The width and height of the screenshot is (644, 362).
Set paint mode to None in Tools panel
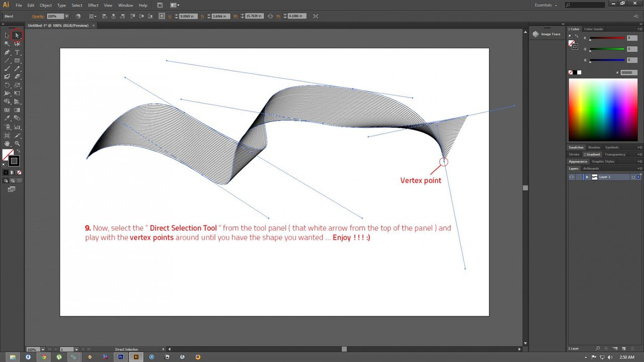tap(19, 172)
